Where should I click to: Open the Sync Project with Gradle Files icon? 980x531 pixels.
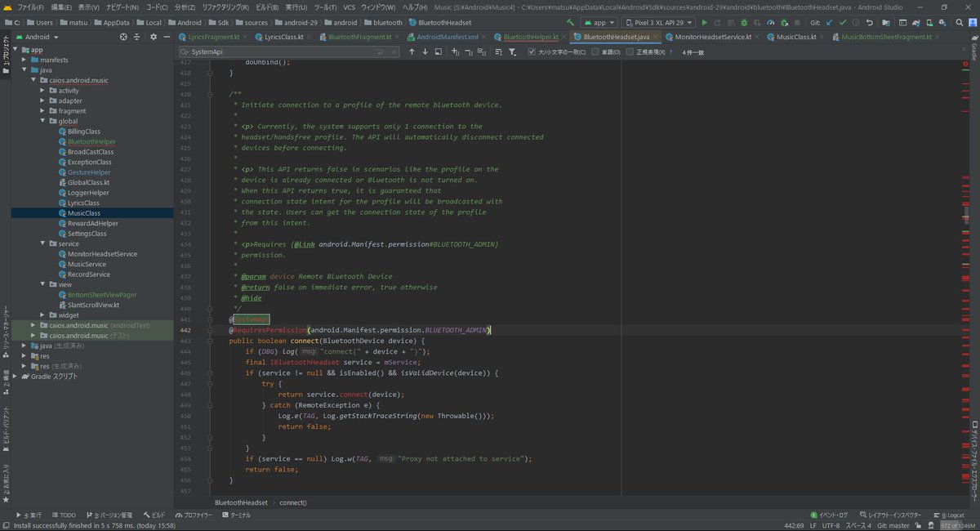pos(916,23)
